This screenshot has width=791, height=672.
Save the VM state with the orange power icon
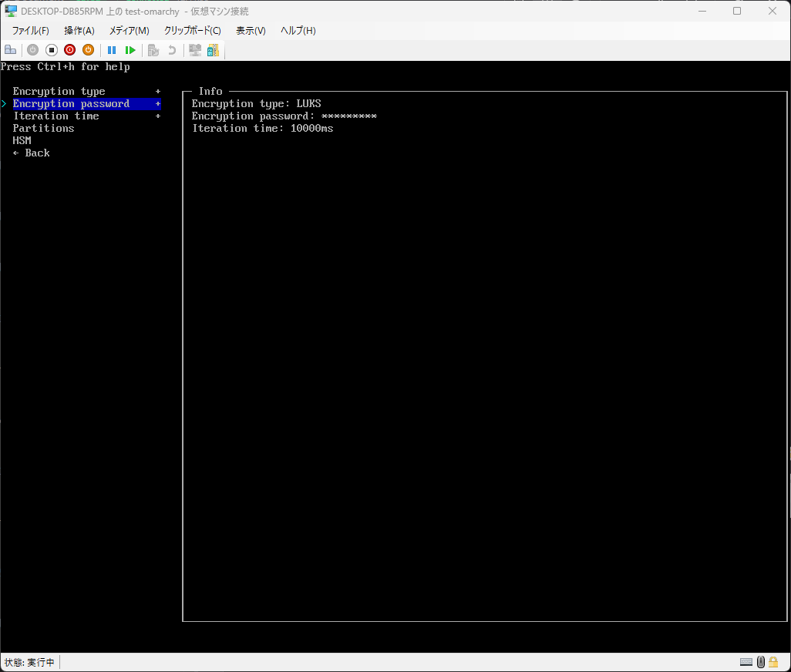(x=89, y=50)
